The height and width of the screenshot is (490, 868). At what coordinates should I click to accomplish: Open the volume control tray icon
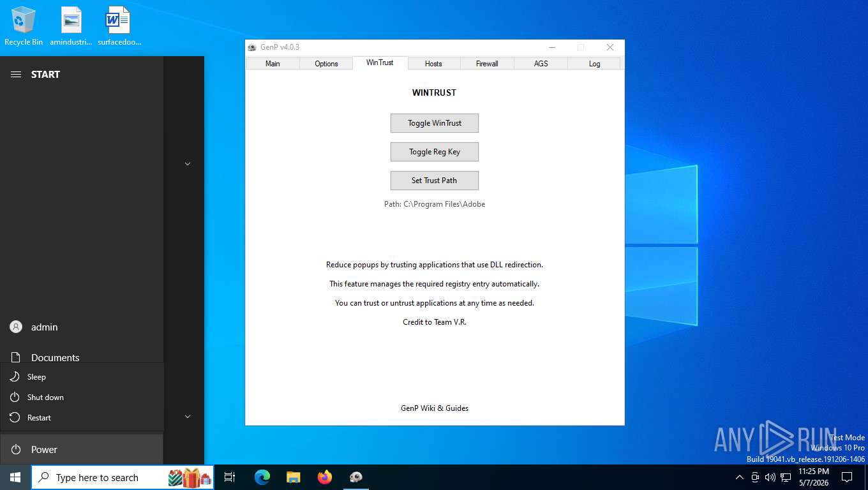(770, 477)
